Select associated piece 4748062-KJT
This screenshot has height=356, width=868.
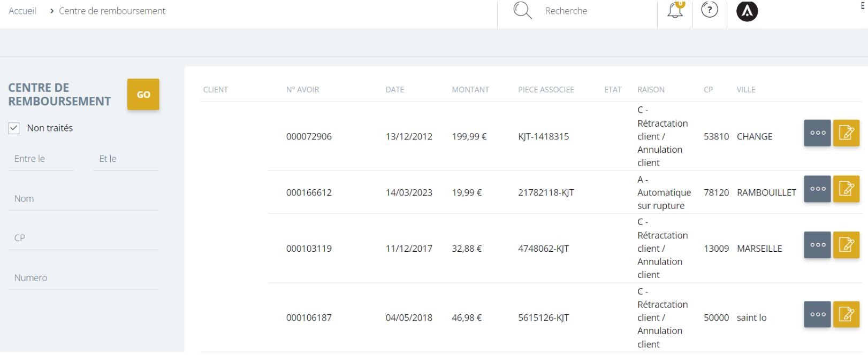pyautogui.click(x=543, y=249)
